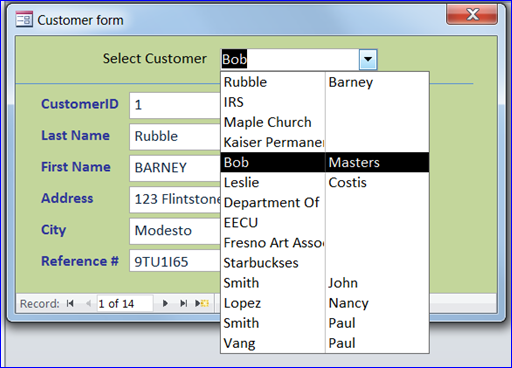Select Maple Church in dropdown list
This screenshot has width=512, height=368.
(x=325, y=122)
